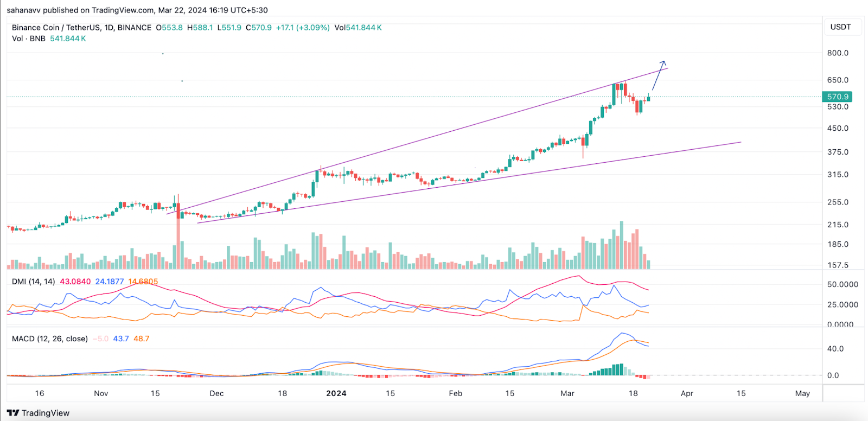Image resolution: width=868 pixels, height=421 pixels.
Task: Click the 650.0 price axis label
Action: pos(838,80)
